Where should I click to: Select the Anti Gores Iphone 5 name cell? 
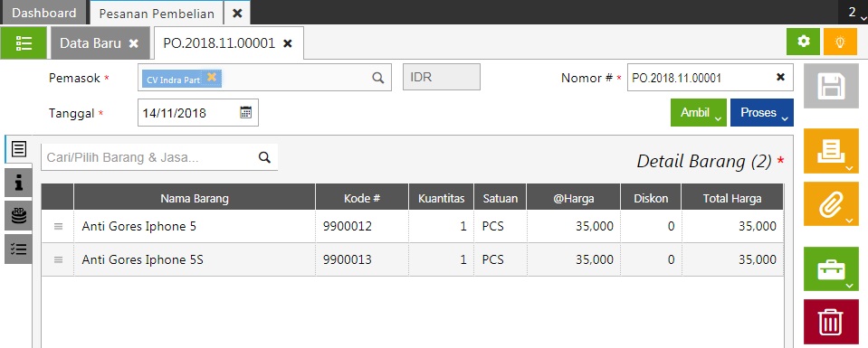pyautogui.click(x=195, y=226)
